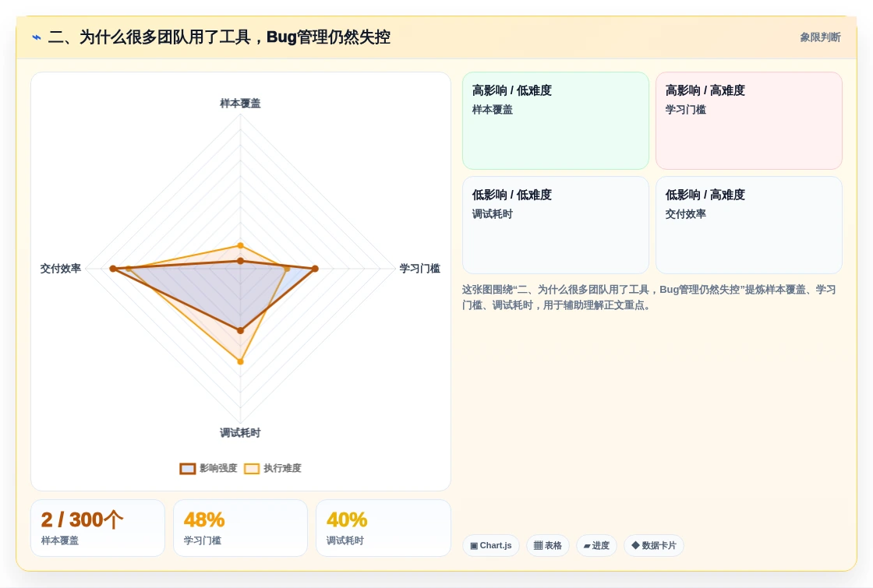Open the 低影响 / 高难度 quadrant card
Viewport: 873px width, 588px height.
(x=749, y=225)
